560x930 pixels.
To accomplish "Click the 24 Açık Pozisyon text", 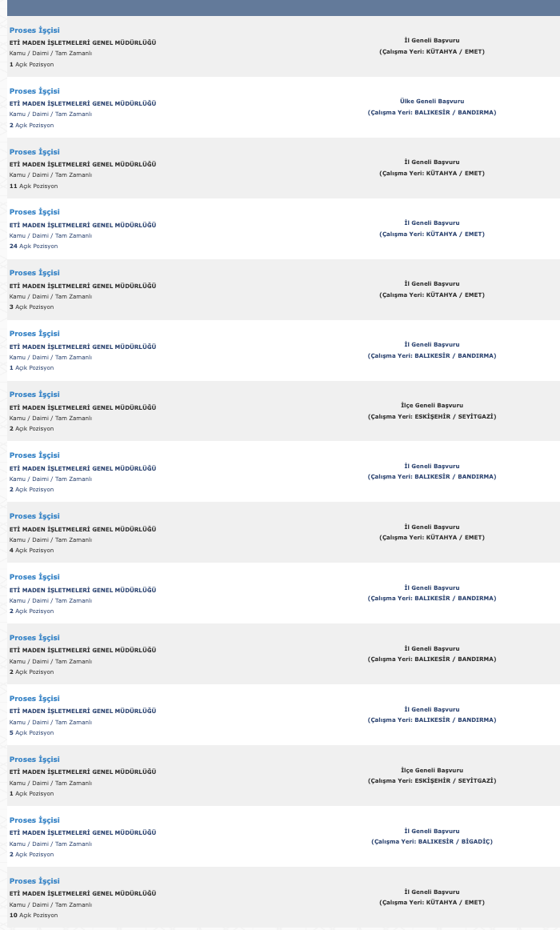I will click(34, 247).
